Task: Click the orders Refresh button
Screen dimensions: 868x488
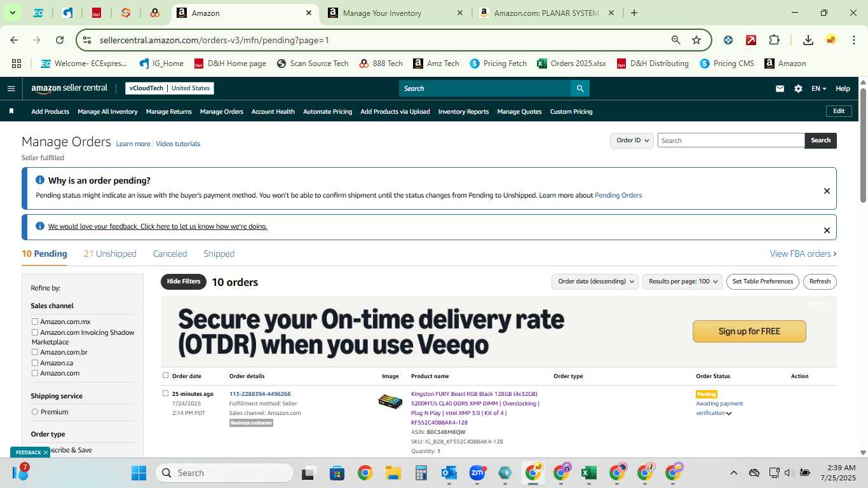Action: click(x=820, y=281)
